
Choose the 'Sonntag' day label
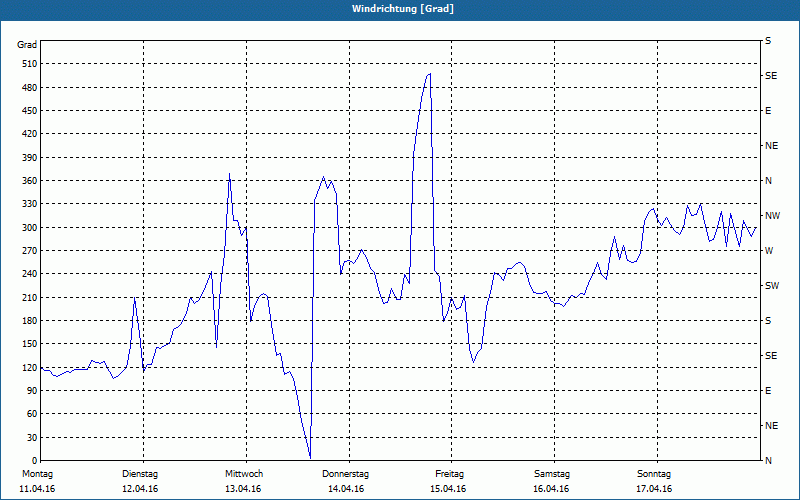654,474
